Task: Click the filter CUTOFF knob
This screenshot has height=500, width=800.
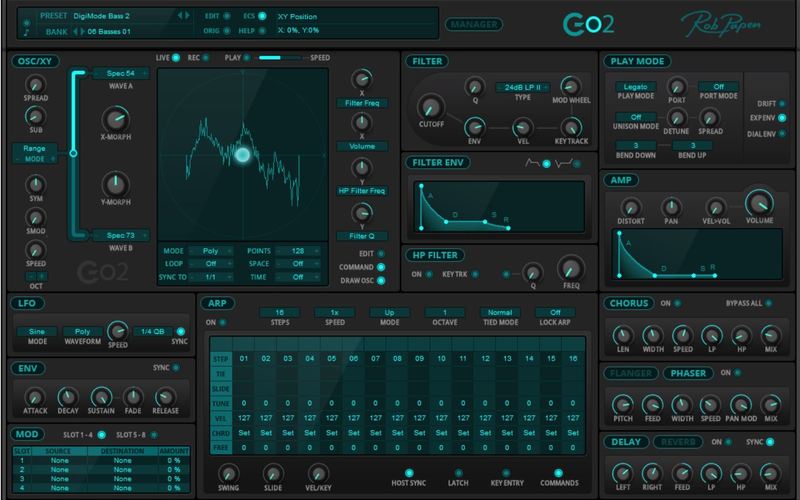Action: 431,107
